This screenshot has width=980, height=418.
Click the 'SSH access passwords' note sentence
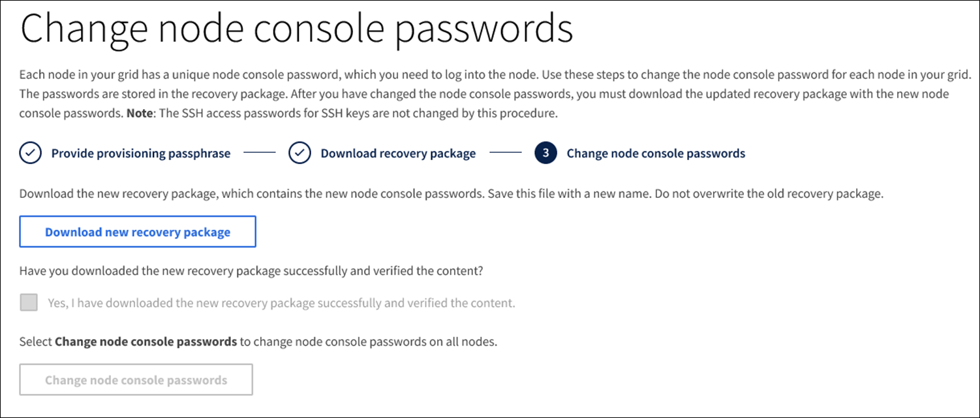365,114
